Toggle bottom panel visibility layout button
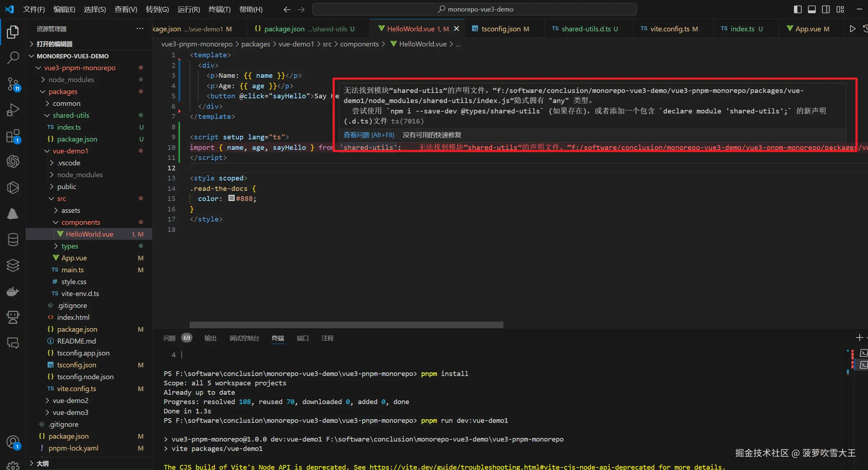The height and width of the screenshot is (470, 868). click(x=812, y=9)
